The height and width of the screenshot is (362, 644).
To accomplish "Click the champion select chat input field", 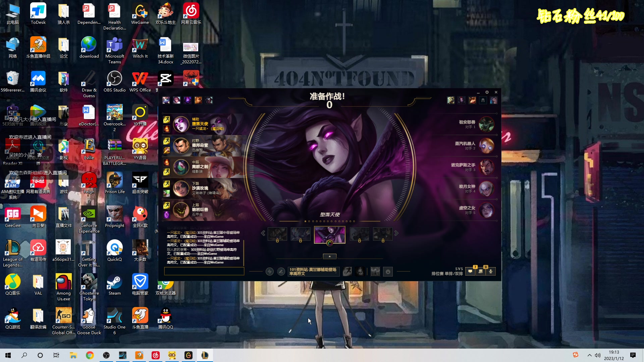I will pos(204,271).
